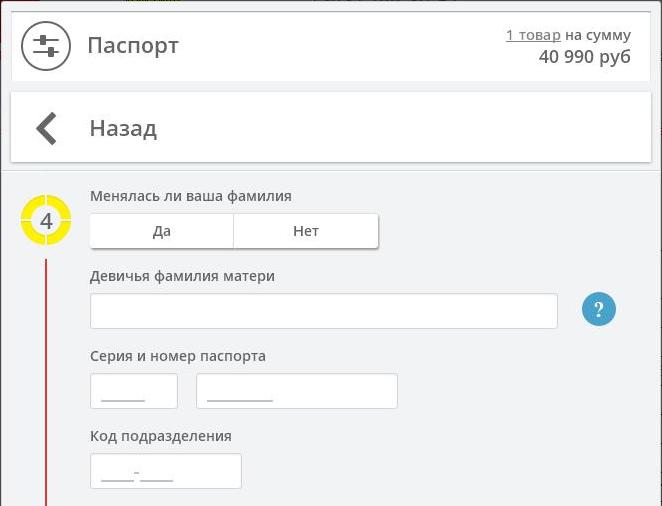Click the на сумму text in header
The height and width of the screenshot is (506, 662).
point(598,35)
